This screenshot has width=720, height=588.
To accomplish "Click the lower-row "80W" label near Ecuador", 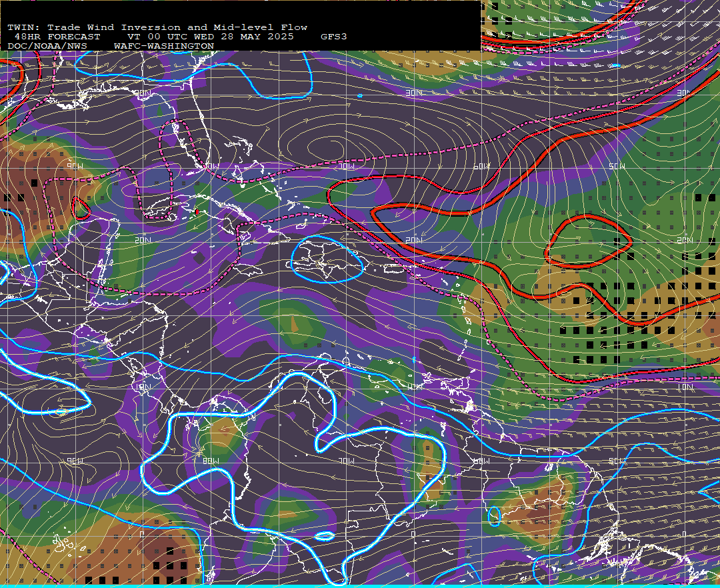I will [x=210, y=461].
